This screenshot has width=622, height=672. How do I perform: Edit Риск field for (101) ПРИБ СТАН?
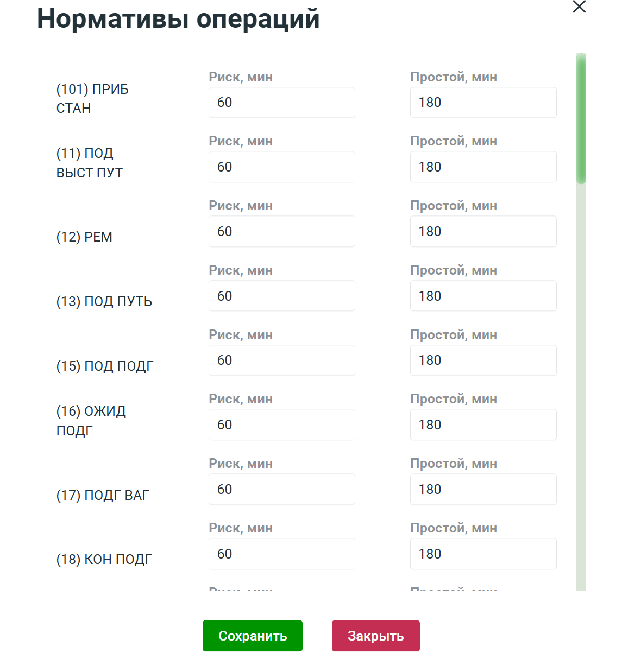(281, 103)
